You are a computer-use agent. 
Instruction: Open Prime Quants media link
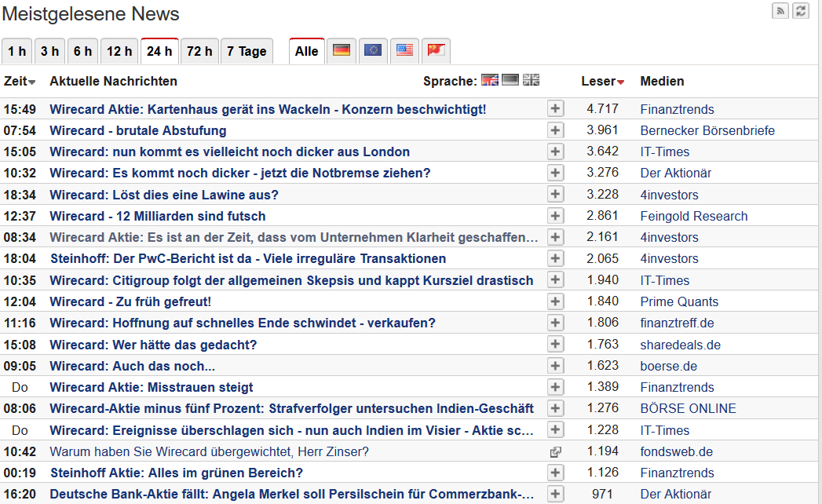(679, 301)
